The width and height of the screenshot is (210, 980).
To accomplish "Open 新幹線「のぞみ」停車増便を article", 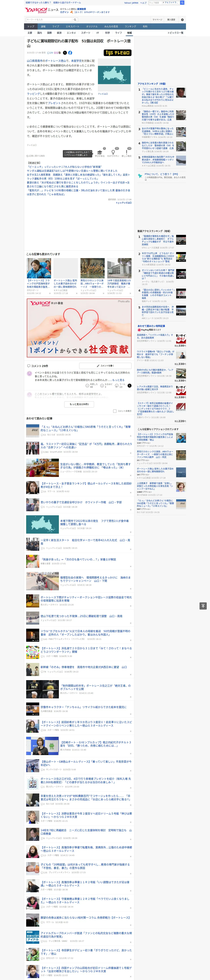I will point(79,669).
